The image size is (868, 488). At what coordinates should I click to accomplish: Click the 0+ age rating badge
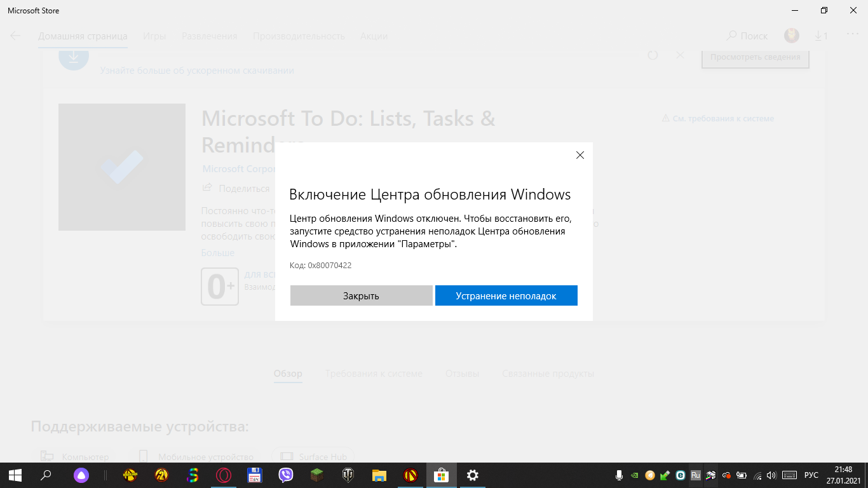point(220,287)
